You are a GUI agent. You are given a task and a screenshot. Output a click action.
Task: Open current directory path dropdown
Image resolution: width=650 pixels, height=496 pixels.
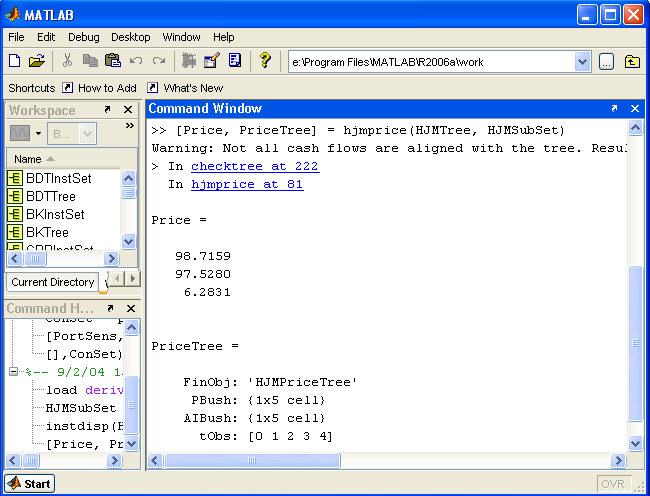click(x=582, y=62)
